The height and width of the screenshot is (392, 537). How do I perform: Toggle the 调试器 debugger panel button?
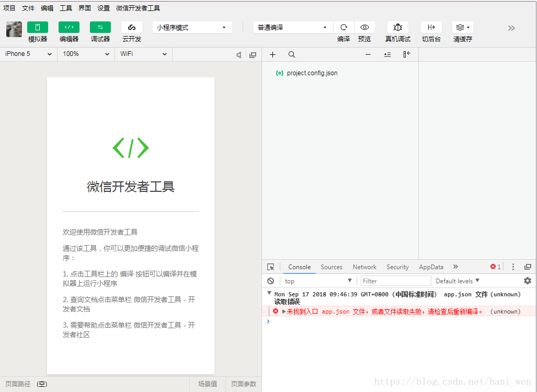(100, 27)
